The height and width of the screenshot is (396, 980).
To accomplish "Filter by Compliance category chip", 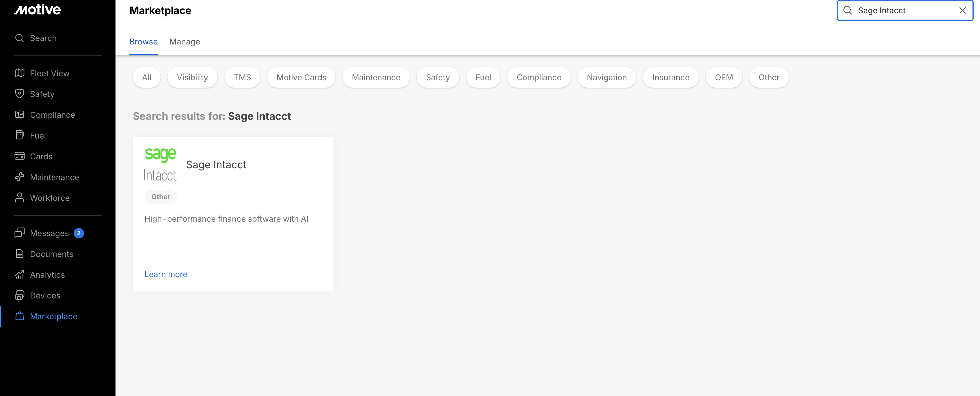I will [539, 77].
